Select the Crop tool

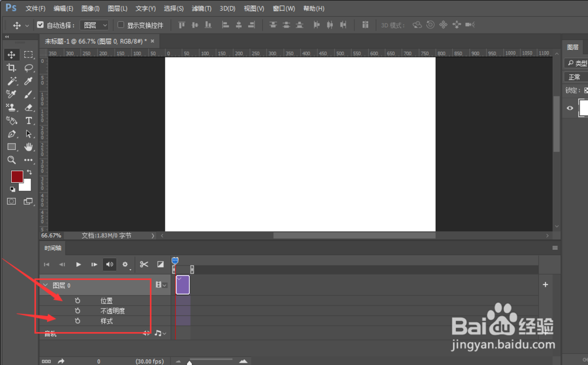coord(11,68)
